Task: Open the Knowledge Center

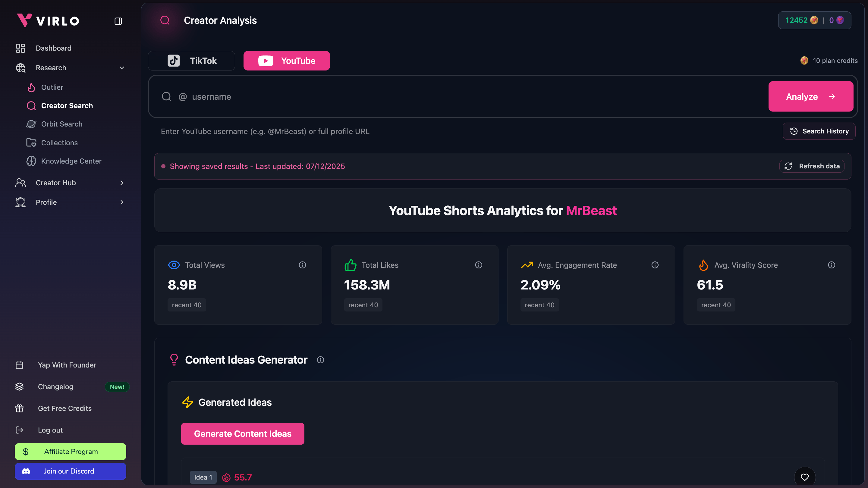Action: [71, 161]
